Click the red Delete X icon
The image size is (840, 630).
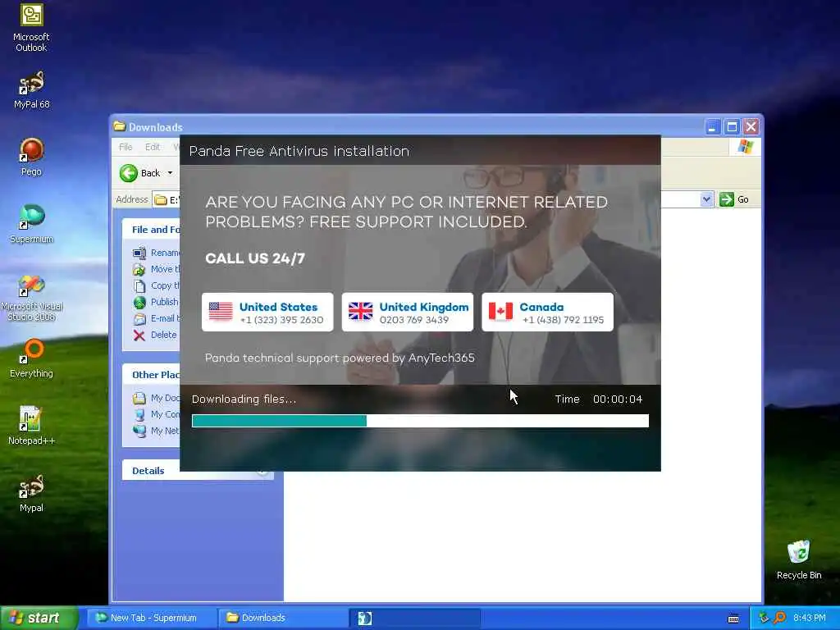point(139,336)
